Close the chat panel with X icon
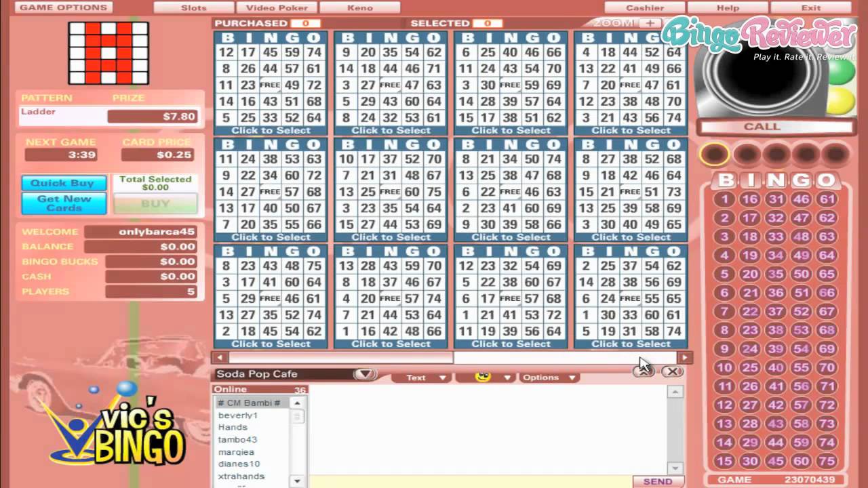This screenshot has height=488, width=868. [x=672, y=371]
